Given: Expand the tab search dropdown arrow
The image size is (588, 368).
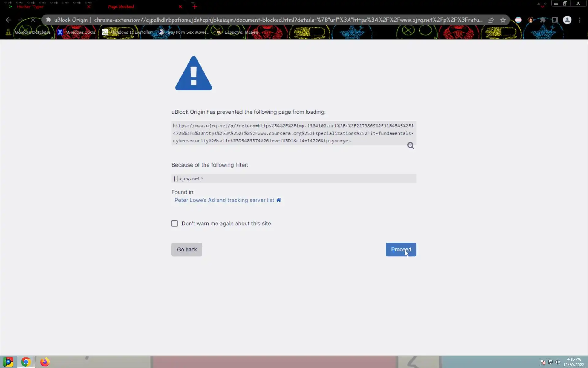Looking at the screenshot, I should pyautogui.click(x=542, y=6).
